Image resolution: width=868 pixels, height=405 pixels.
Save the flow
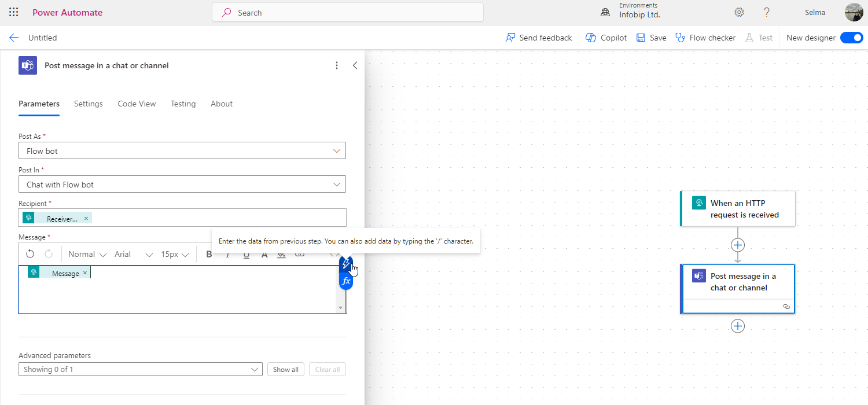pos(650,37)
